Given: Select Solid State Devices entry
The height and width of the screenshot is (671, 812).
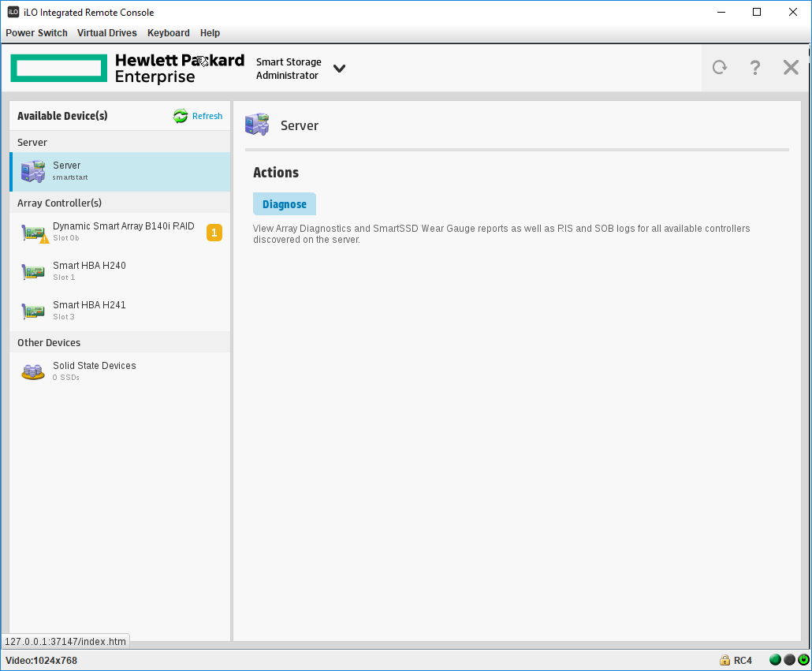Looking at the screenshot, I should coord(120,371).
